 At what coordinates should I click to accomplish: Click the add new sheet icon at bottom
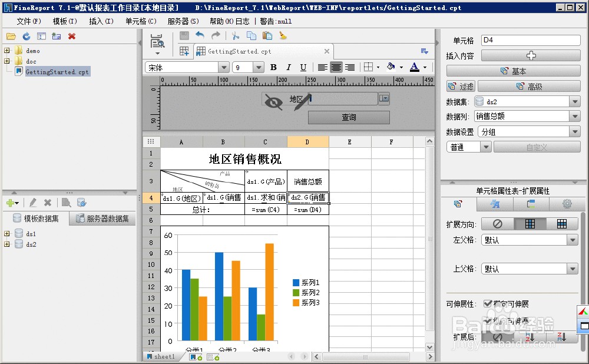pos(196,356)
